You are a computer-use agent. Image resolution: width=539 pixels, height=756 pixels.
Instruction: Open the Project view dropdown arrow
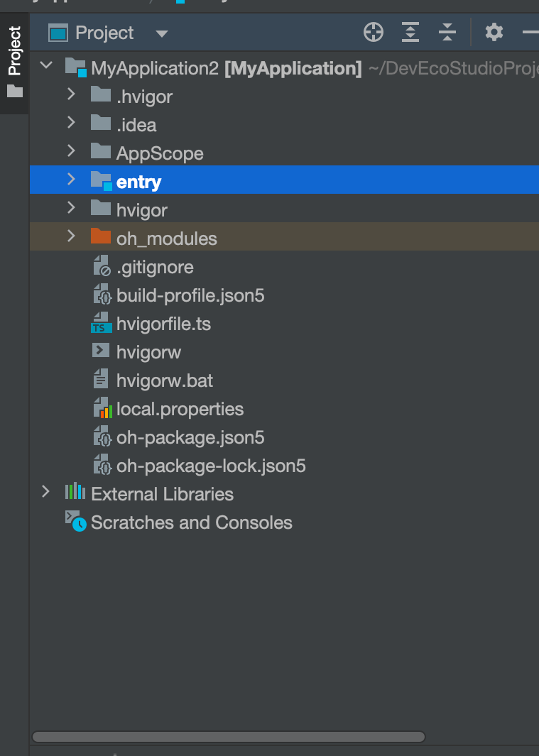point(162,33)
